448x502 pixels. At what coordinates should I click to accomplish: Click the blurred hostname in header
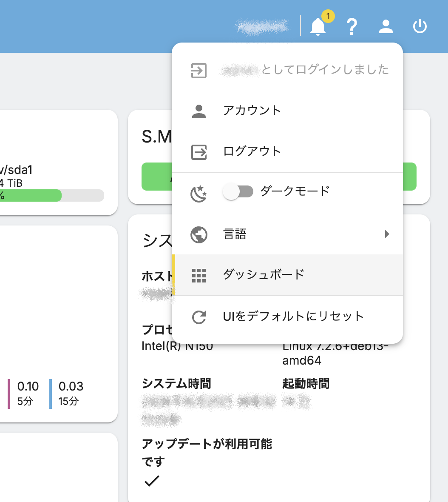[262, 26]
